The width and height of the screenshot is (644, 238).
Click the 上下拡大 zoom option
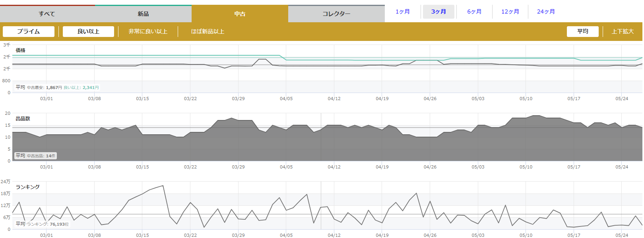(623, 31)
